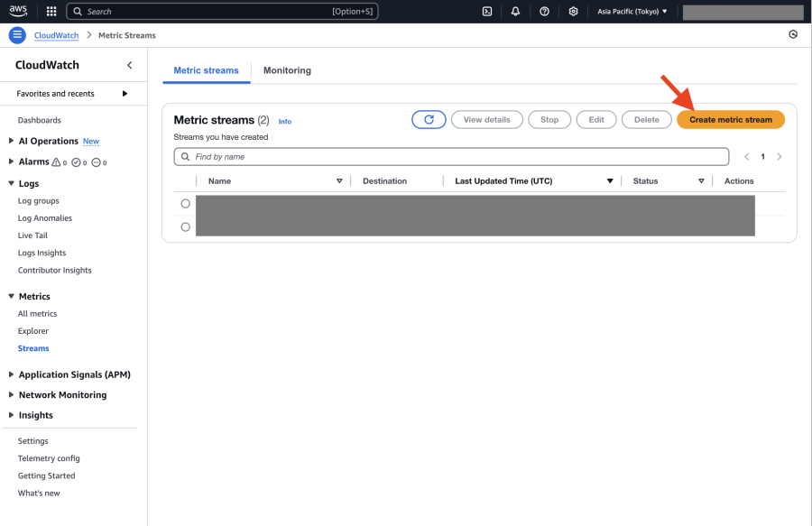The image size is (812, 526).
Task: Toggle the blue hamburger navigation menu
Action: (17, 34)
